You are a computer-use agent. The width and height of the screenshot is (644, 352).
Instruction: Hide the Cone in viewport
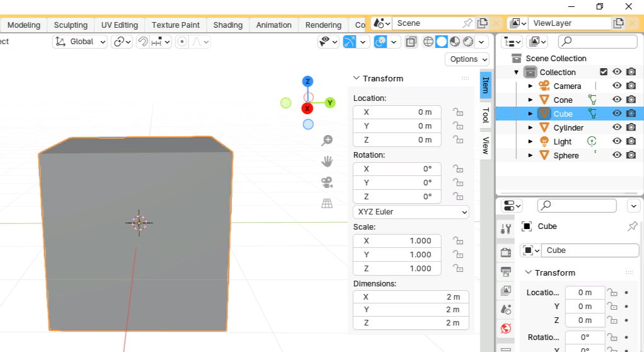617,100
